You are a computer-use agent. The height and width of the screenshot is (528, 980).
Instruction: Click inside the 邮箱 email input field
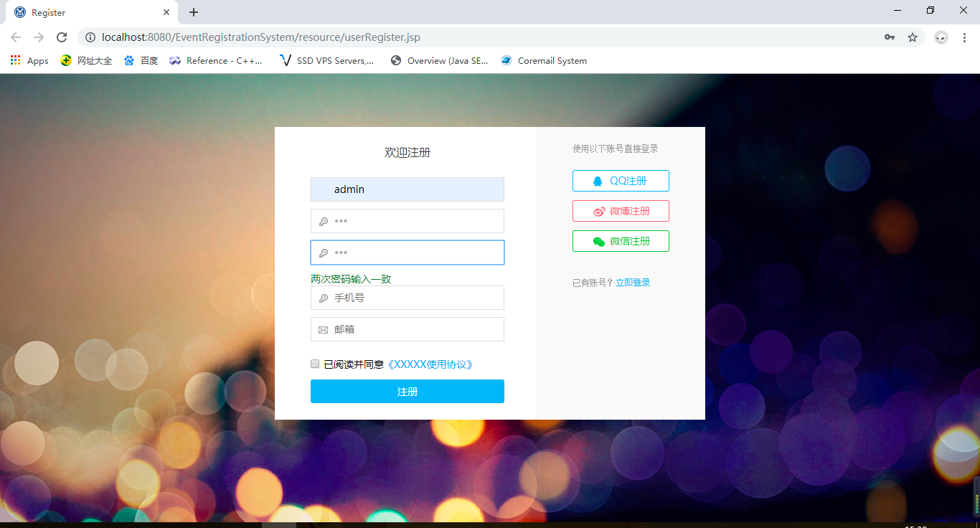(409, 329)
